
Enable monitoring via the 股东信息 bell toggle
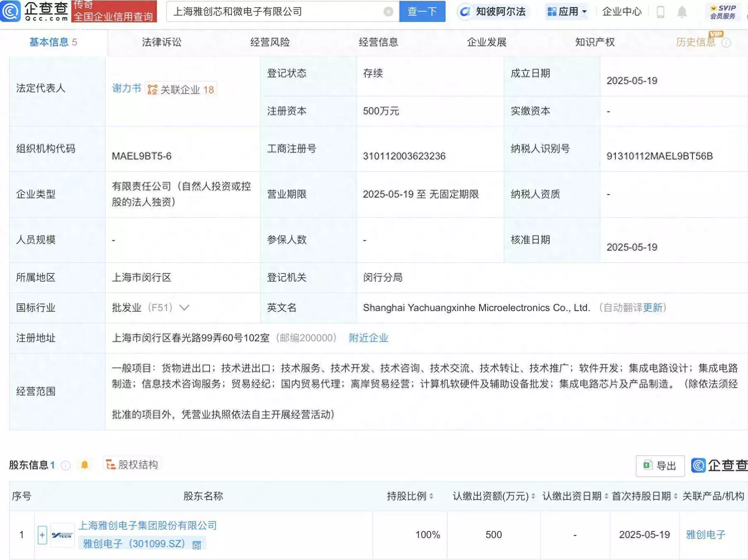[85, 465]
